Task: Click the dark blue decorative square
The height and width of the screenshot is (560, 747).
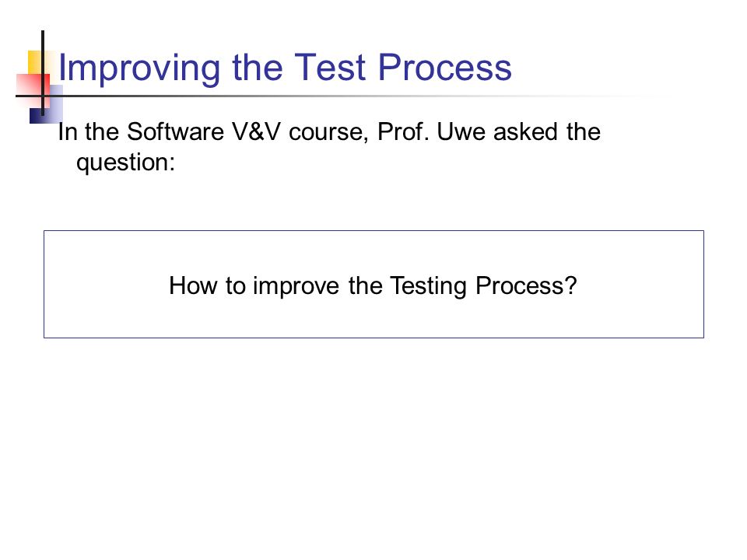Action: click(46, 105)
